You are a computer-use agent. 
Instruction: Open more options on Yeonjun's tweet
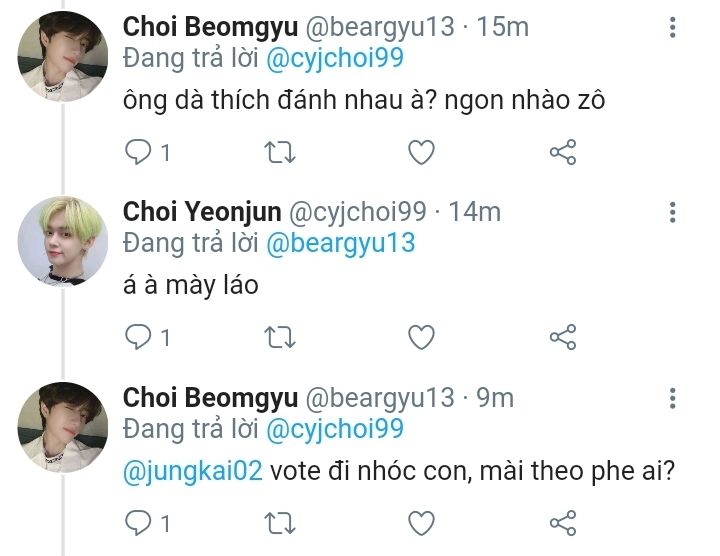(672, 212)
